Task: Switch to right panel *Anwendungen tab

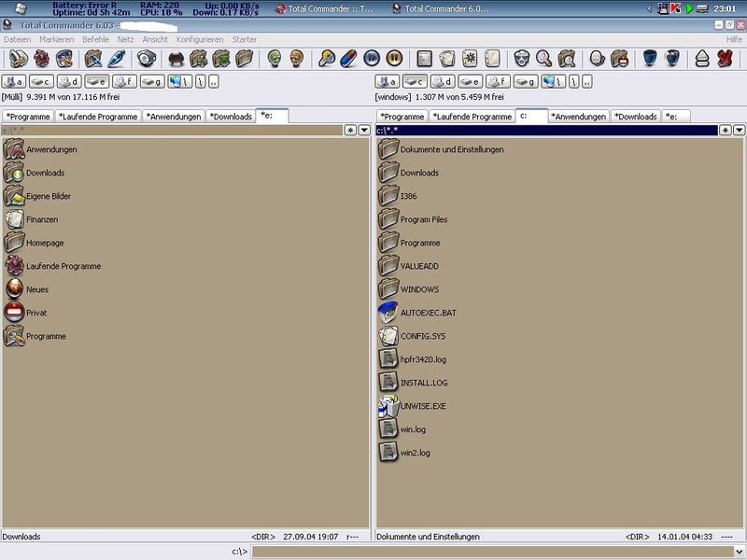Action: pyautogui.click(x=578, y=117)
